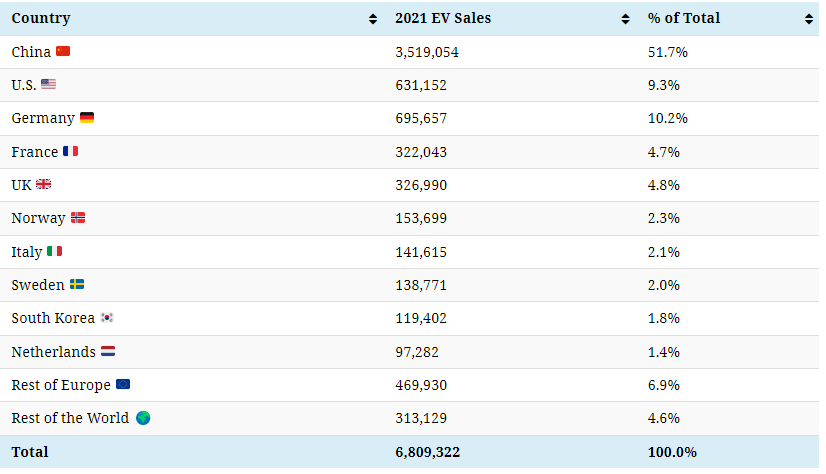
Task: Click the Netherlands flag icon
Action: (108, 352)
